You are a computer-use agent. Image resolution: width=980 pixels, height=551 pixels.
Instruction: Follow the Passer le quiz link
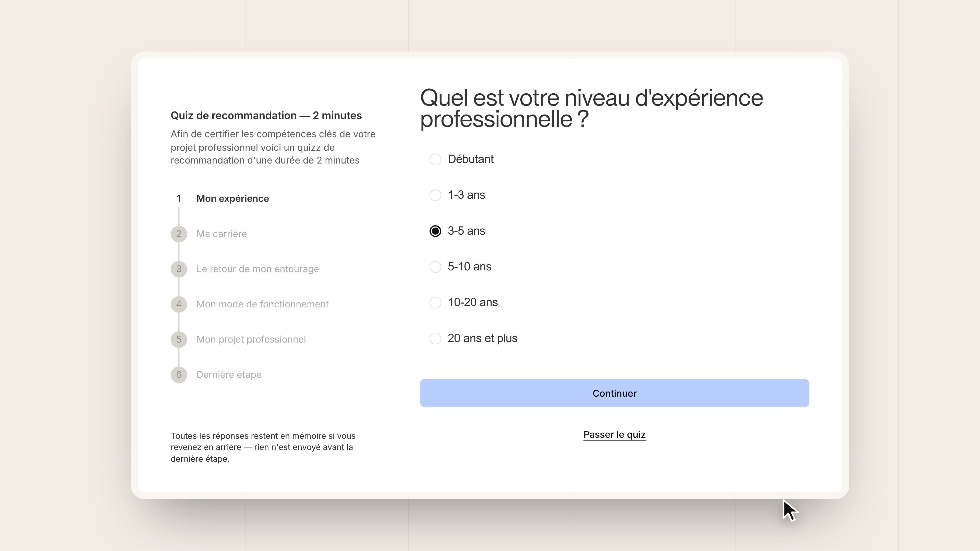point(614,434)
